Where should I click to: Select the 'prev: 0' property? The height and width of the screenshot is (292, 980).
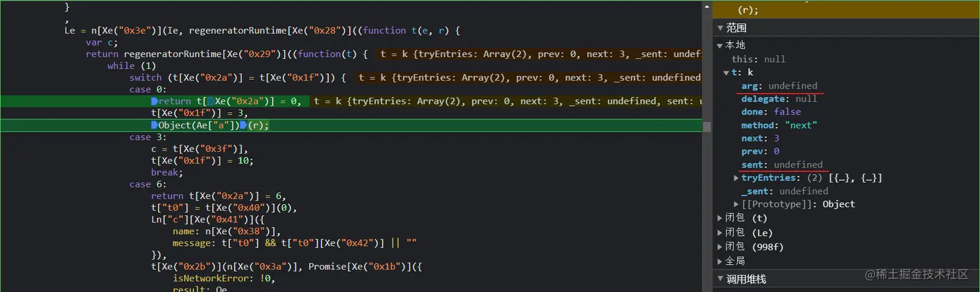click(760, 151)
